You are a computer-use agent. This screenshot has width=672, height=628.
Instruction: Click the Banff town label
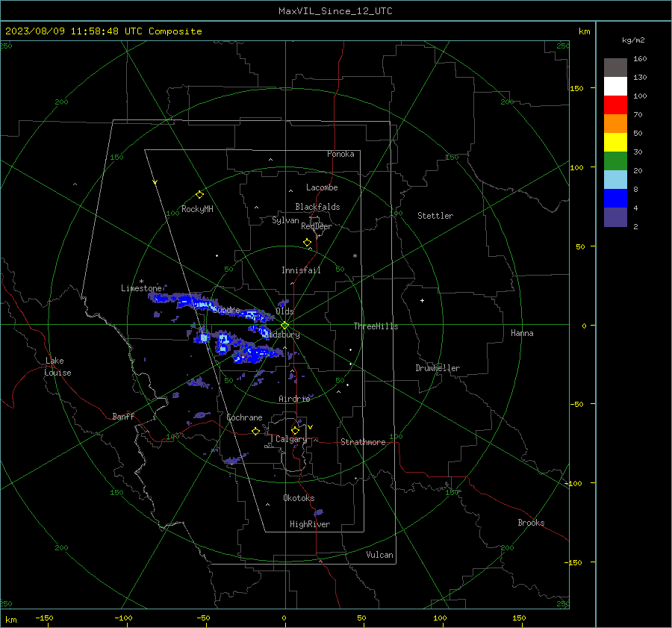[x=123, y=416]
